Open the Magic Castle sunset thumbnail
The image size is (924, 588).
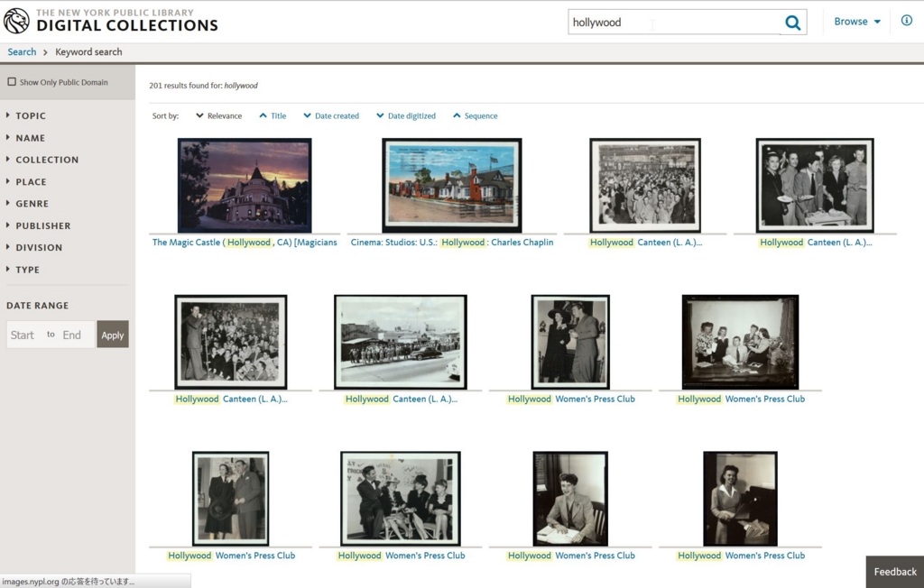tap(245, 186)
